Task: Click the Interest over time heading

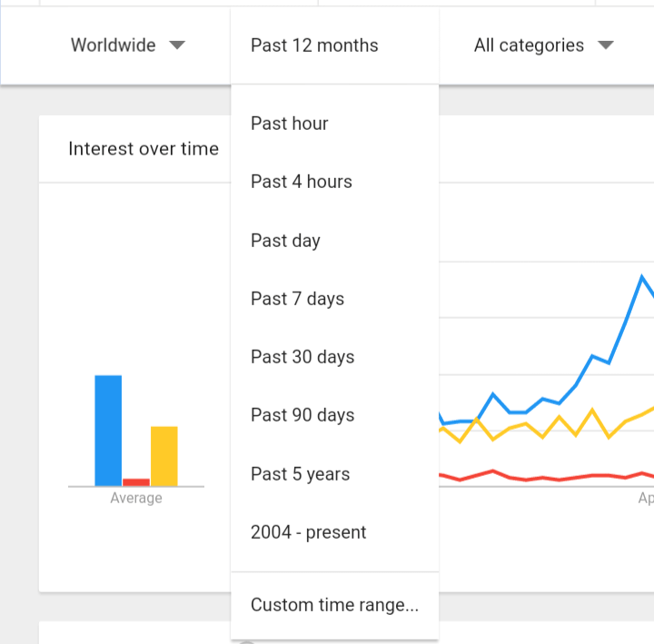Action: (x=144, y=149)
